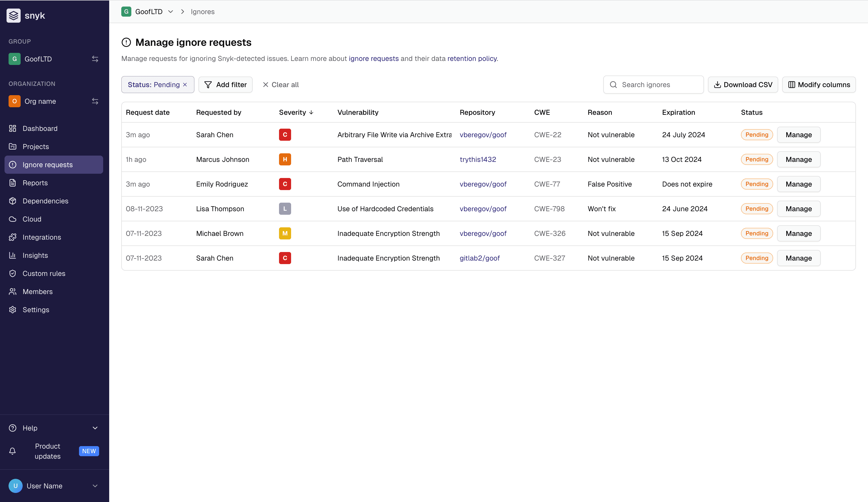Screen dimensions: 868x502
Task: Open the gitlab2/goof repository link
Action: pyautogui.click(x=480, y=258)
